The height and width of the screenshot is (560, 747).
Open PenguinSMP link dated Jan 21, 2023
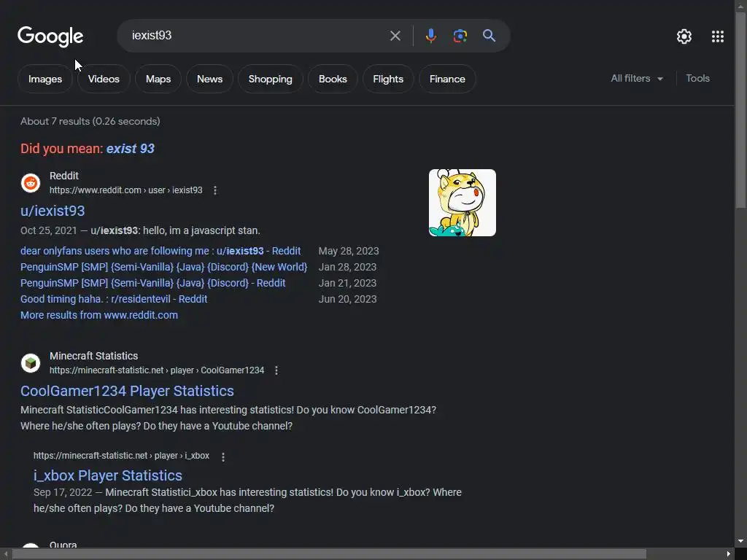(x=153, y=284)
